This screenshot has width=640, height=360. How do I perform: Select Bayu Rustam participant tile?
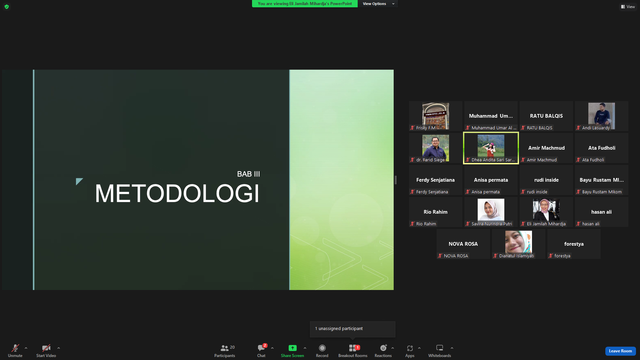(x=601, y=180)
